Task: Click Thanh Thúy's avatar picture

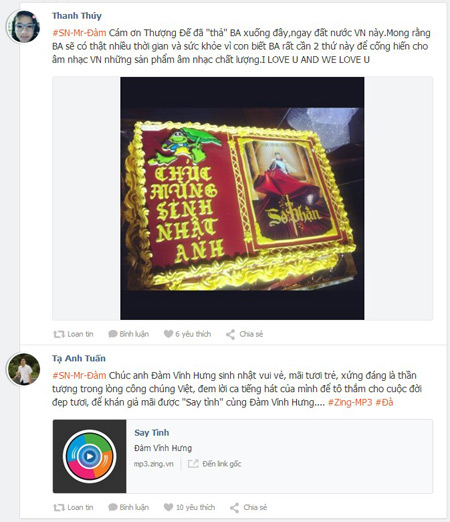Action: [23, 27]
